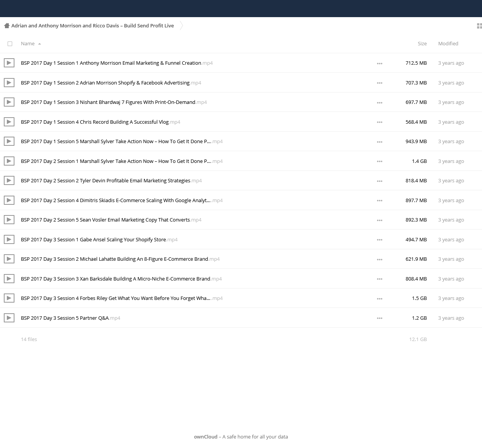Open more actions for Nishant Bhardwaj file
482x448 pixels.
(380, 103)
